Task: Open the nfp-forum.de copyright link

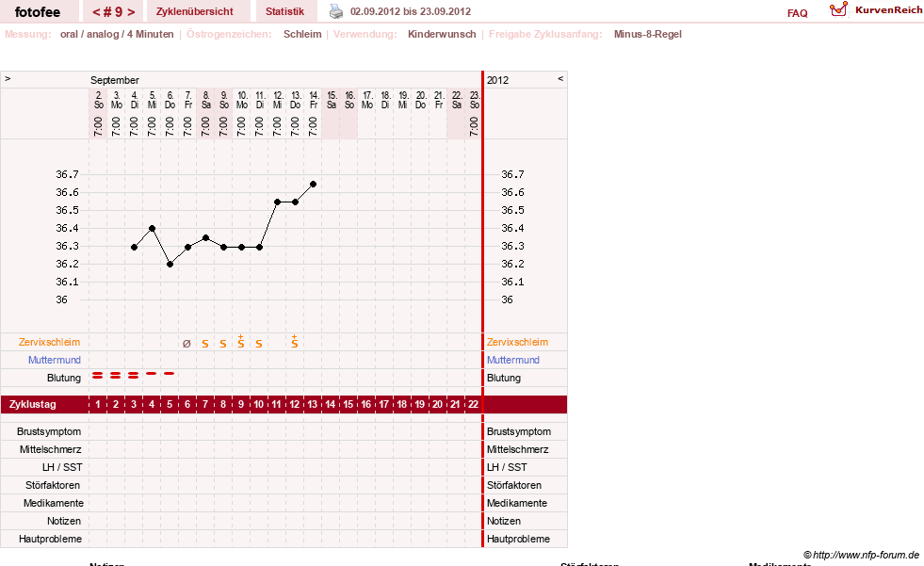Action: 861,555
